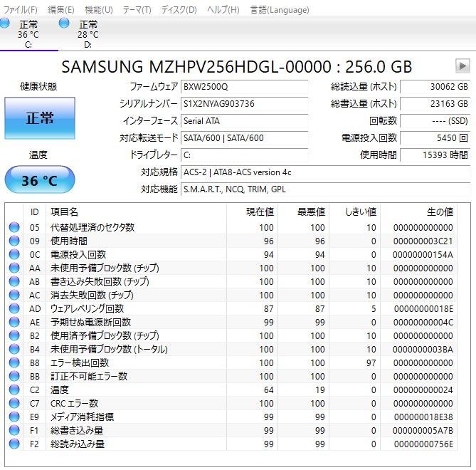
Task: Click status orb for attribute 0C 電源投入回数
Action: point(14,254)
